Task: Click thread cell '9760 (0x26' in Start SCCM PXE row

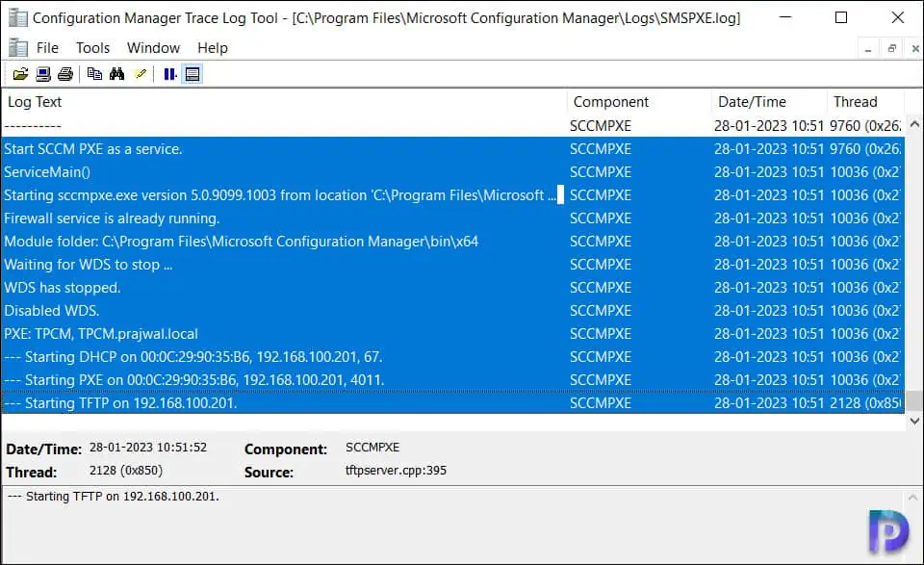Action: 865,149
